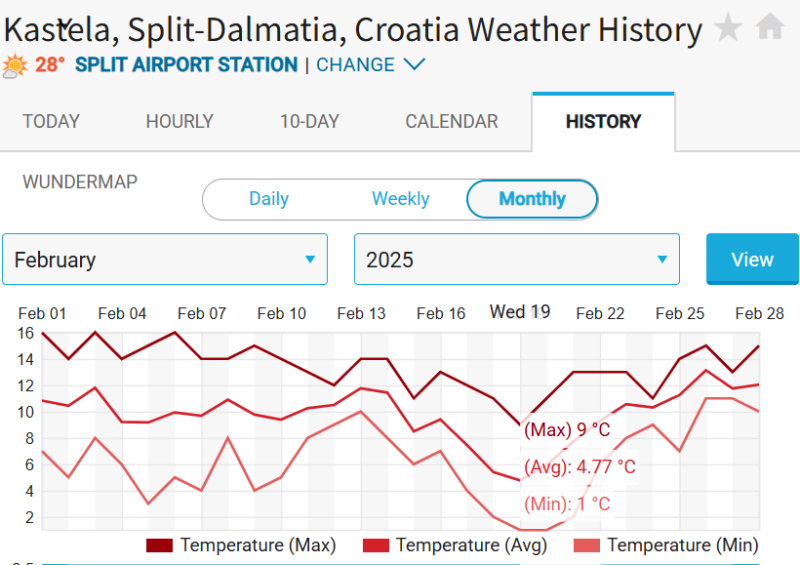
Task: Open the February month dropdown
Action: pos(165,260)
